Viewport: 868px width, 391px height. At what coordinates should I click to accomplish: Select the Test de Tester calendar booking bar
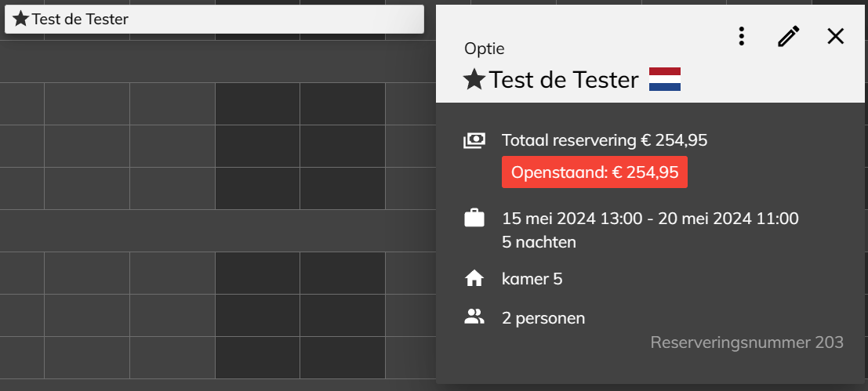tap(214, 20)
